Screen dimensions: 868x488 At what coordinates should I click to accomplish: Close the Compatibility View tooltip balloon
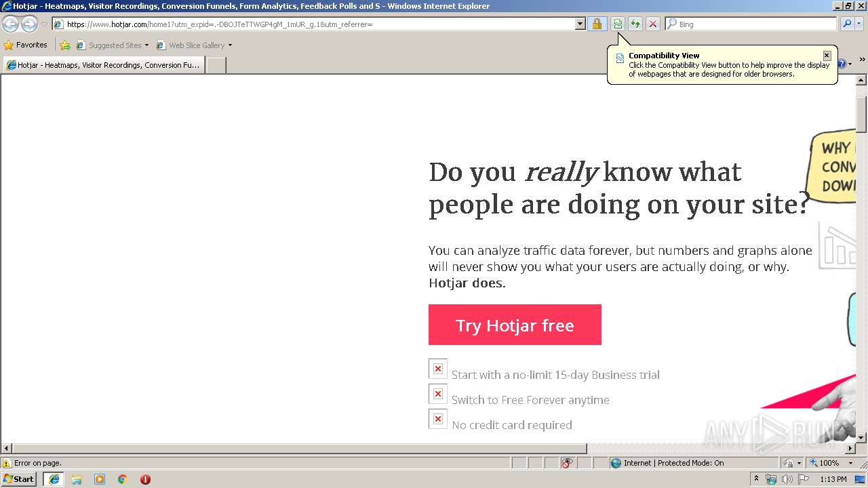[x=827, y=56]
